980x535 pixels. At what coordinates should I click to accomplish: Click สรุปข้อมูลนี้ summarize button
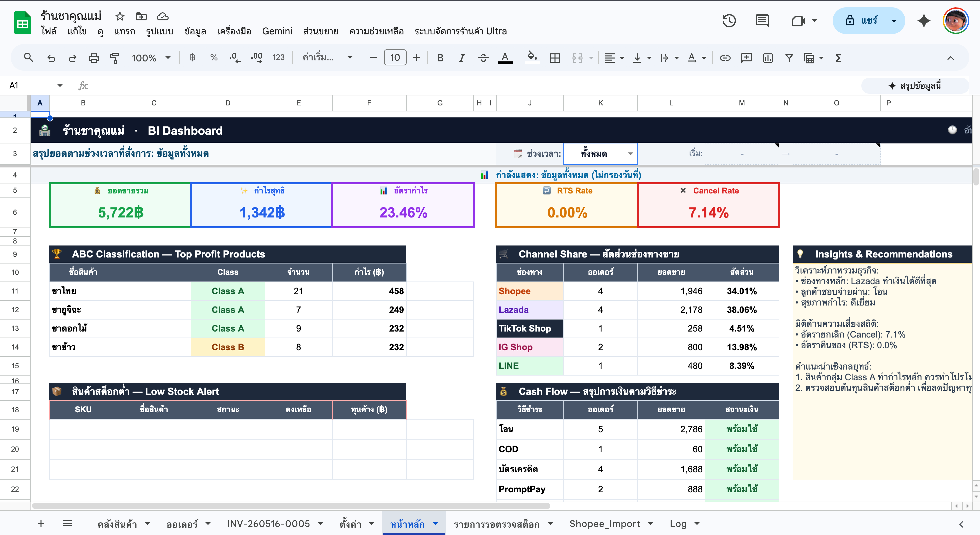click(915, 85)
